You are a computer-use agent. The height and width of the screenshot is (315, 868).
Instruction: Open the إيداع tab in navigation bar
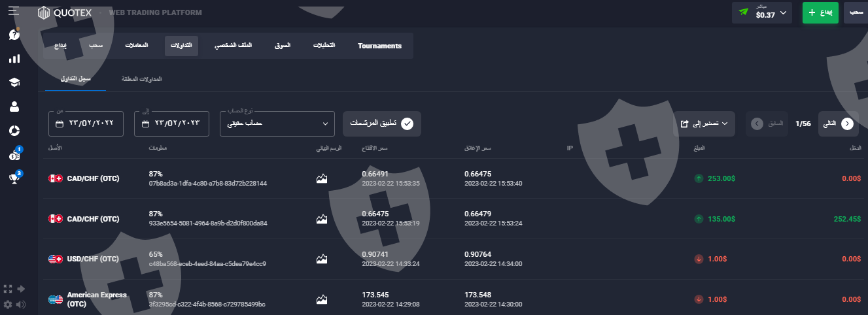(x=60, y=45)
